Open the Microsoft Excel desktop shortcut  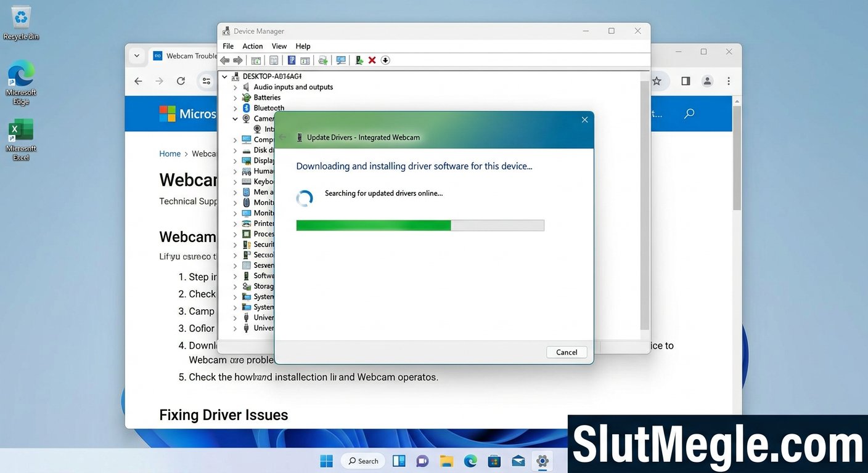coord(21,140)
